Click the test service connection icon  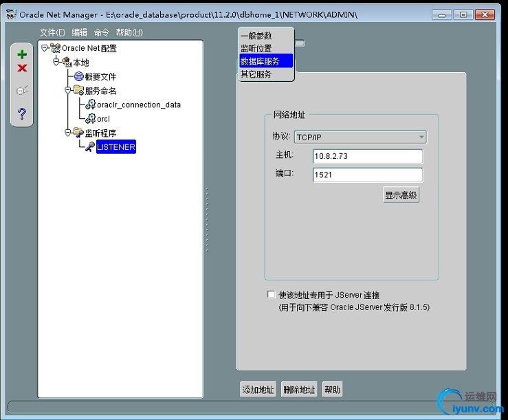click(22, 90)
